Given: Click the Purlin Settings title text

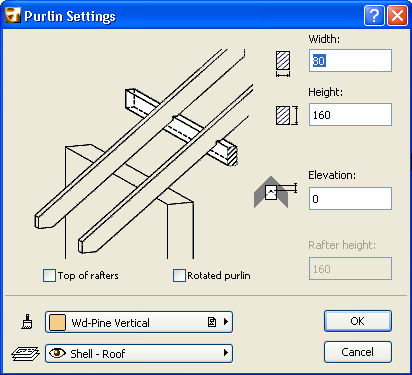Looking at the screenshot, I should (x=70, y=16).
